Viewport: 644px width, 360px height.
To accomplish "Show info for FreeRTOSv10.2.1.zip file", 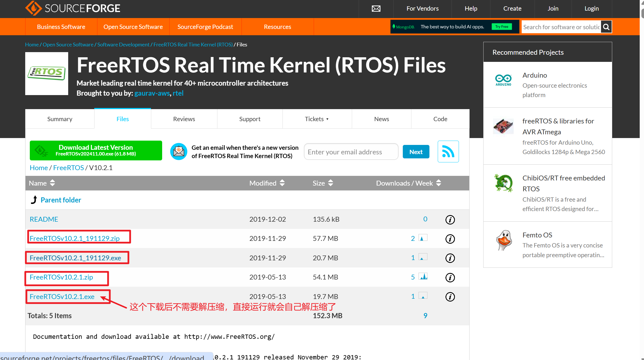I will pyautogui.click(x=450, y=278).
